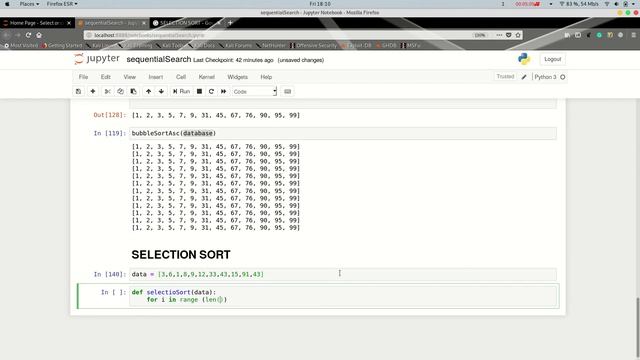
Task: Open the Kernel menu
Action: point(207,77)
